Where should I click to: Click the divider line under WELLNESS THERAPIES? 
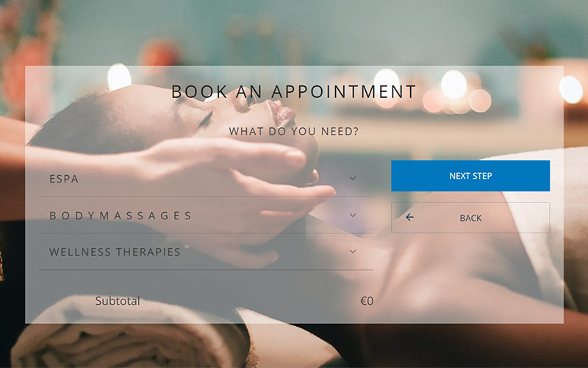(206, 269)
